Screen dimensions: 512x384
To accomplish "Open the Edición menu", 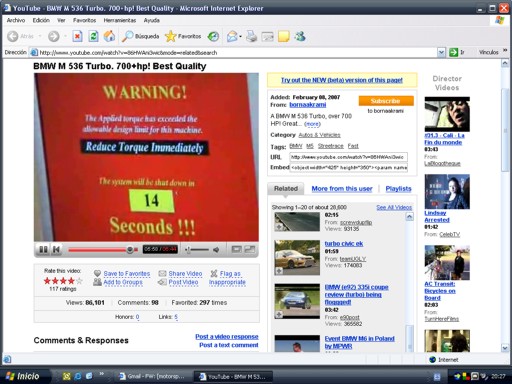I will (x=41, y=20).
